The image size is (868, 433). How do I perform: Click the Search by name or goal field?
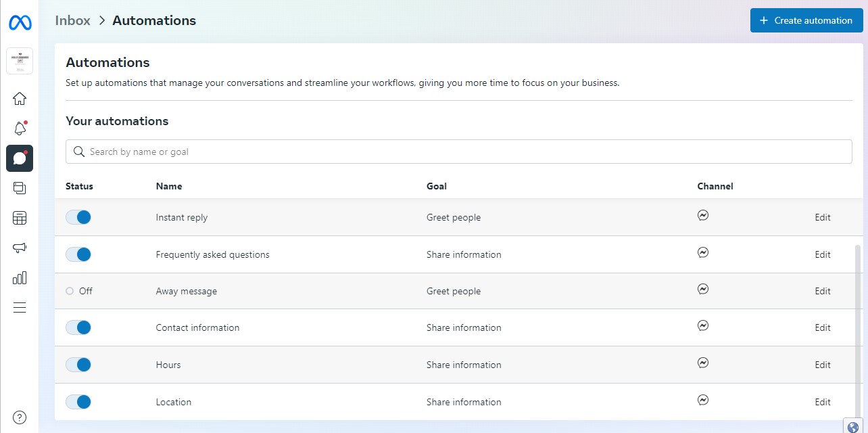pyautogui.click(x=458, y=152)
